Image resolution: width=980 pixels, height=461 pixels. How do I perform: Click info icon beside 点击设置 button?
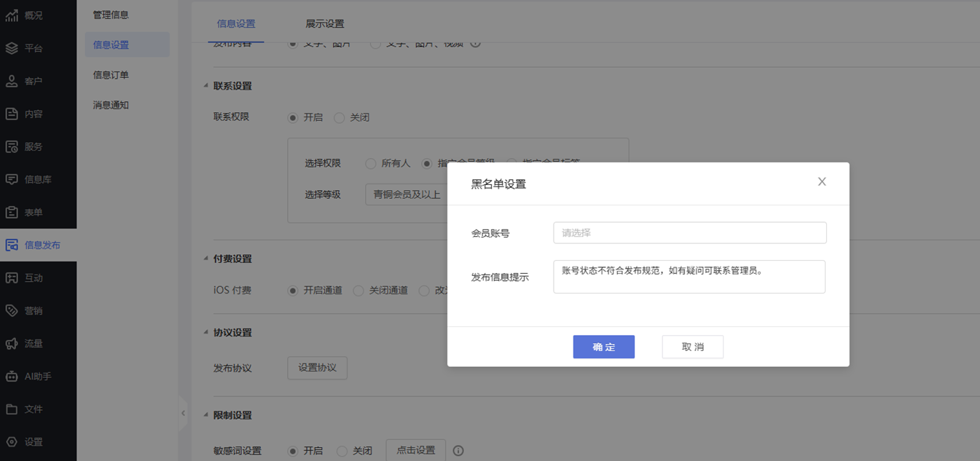(x=458, y=451)
